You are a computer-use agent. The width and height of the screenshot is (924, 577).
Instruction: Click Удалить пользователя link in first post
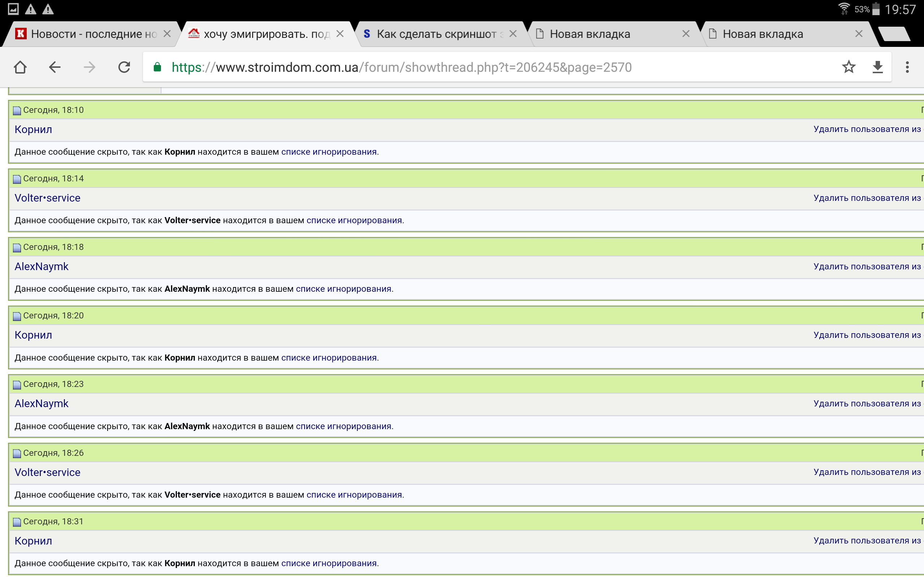tap(867, 129)
